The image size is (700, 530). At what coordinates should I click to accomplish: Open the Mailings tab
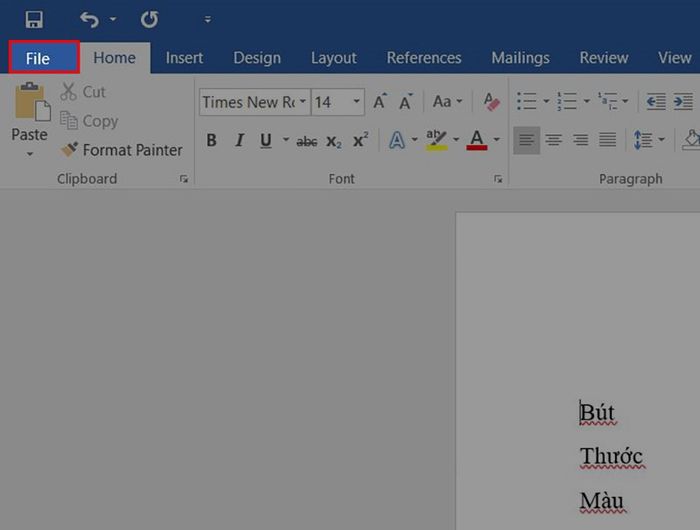click(x=521, y=58)
